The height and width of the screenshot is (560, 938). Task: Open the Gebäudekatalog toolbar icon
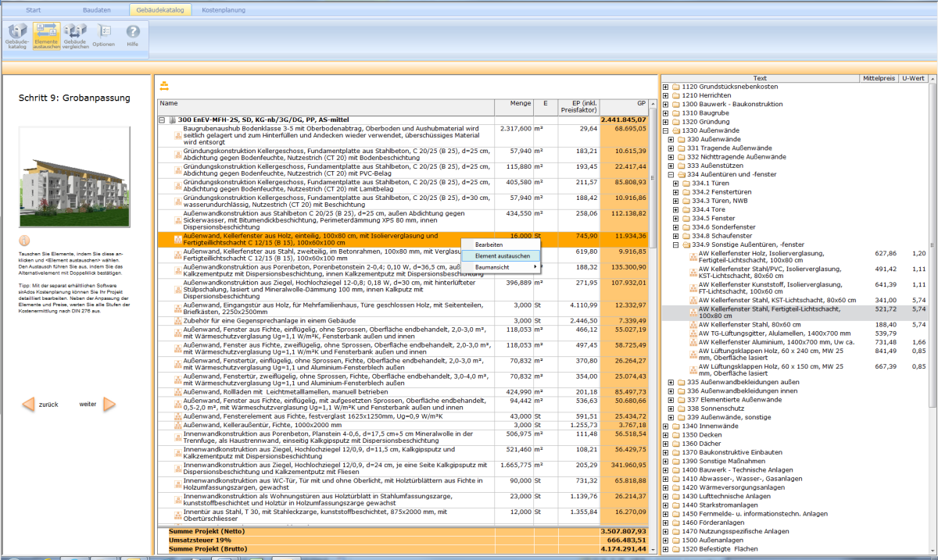[x=17, y=36]
